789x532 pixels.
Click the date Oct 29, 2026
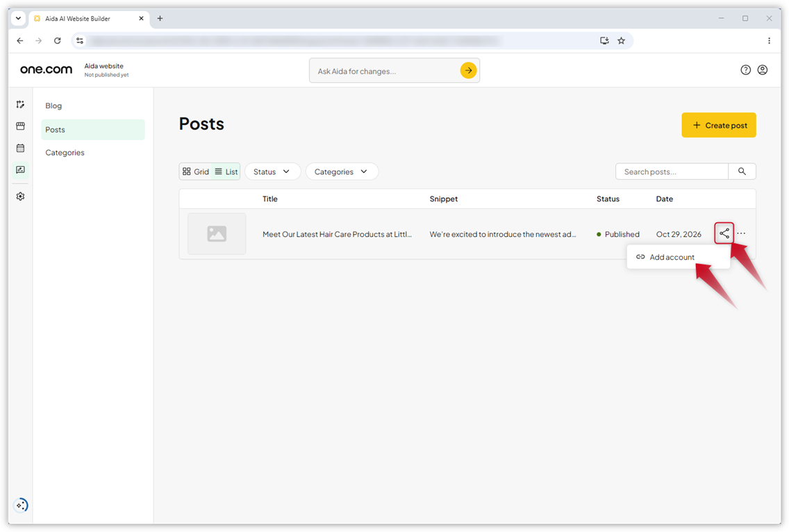tap(679, 235)
